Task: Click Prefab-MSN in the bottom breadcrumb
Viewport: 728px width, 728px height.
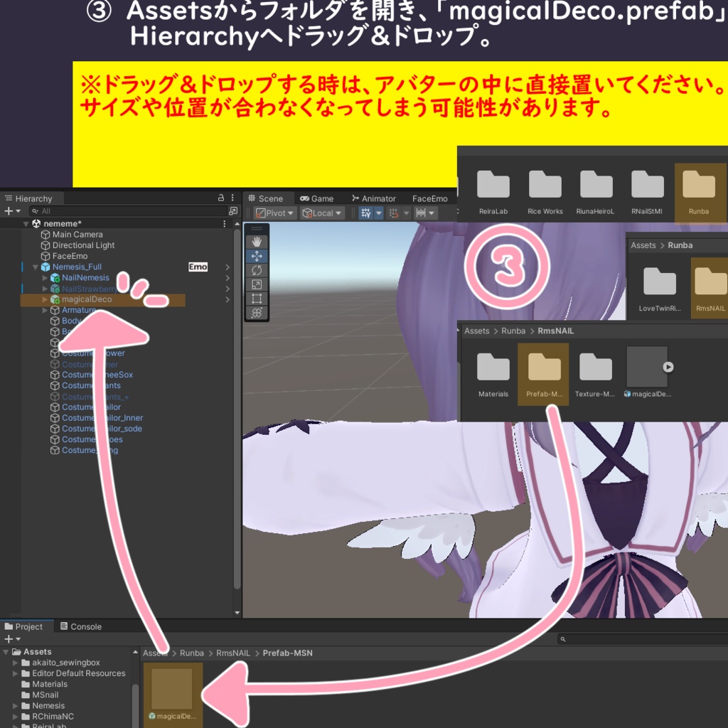Action: pyautogui.click(x=287, y=653)
